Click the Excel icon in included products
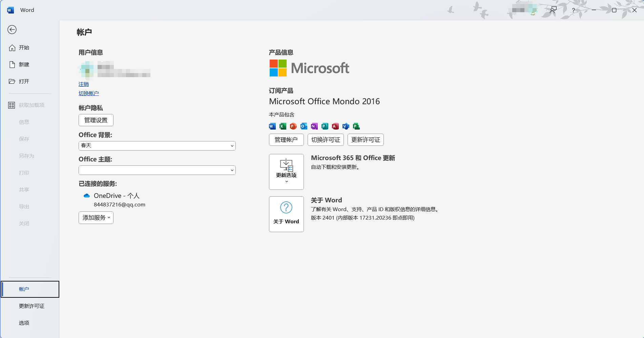 tap(283, 127)
